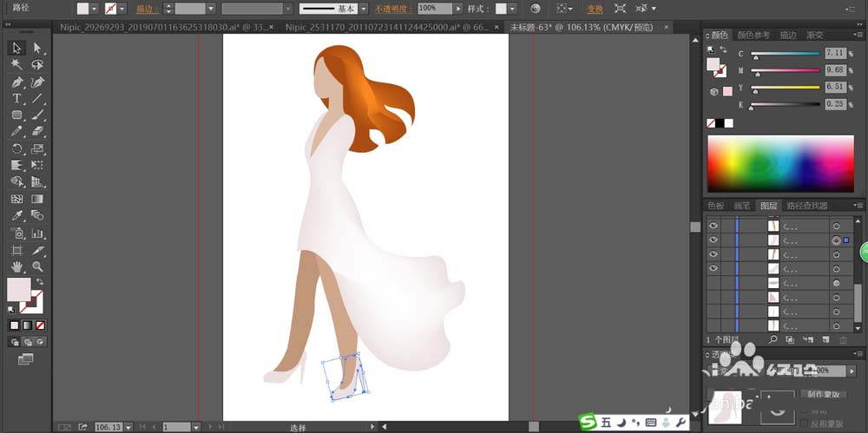Hide the topmost visible layer item
This screenshot has height=433, width=868.
(x=713, y=225)
